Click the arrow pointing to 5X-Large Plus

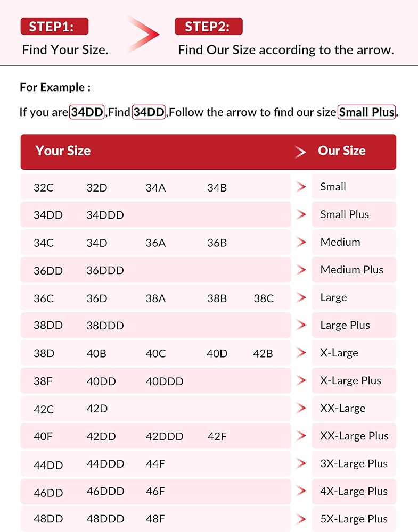pyautogui.click(x=301, y=519)
